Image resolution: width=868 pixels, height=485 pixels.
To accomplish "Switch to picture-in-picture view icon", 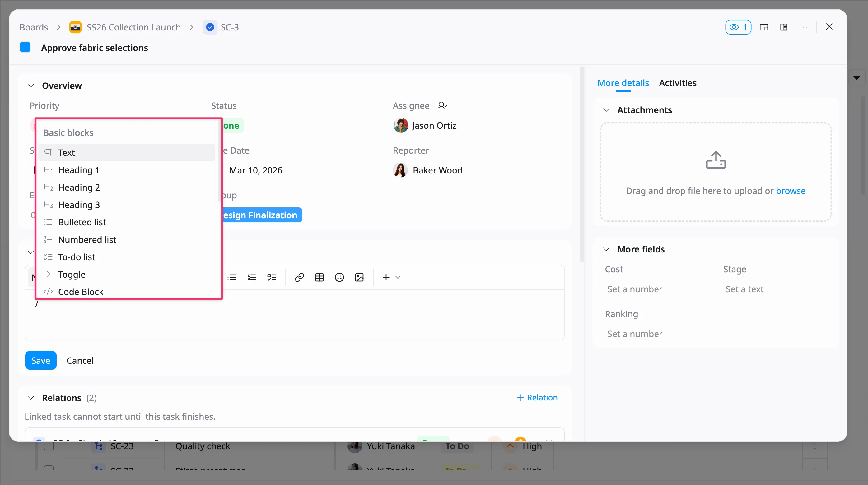I will click(764, 27).
